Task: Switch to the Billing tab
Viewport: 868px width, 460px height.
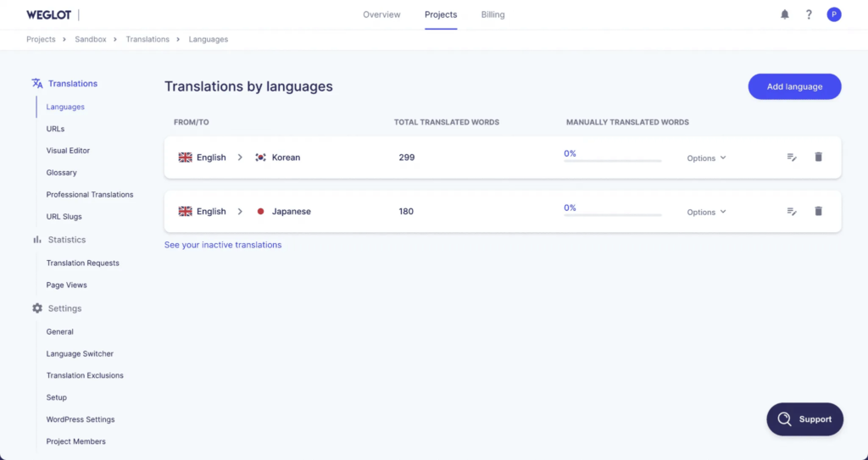Action: coord(492,14)
